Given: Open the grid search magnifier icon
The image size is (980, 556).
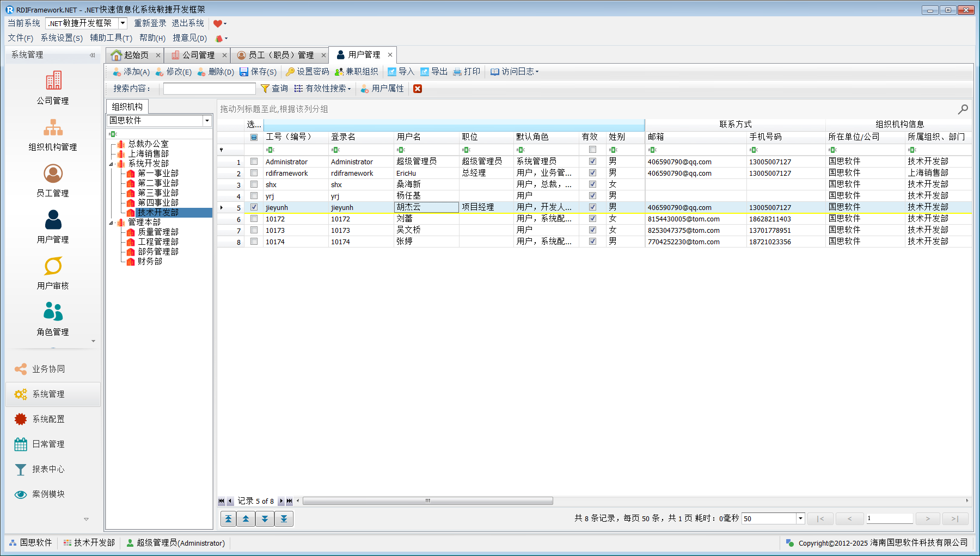Looking at the screenshot, I should [x=963, y=109].
